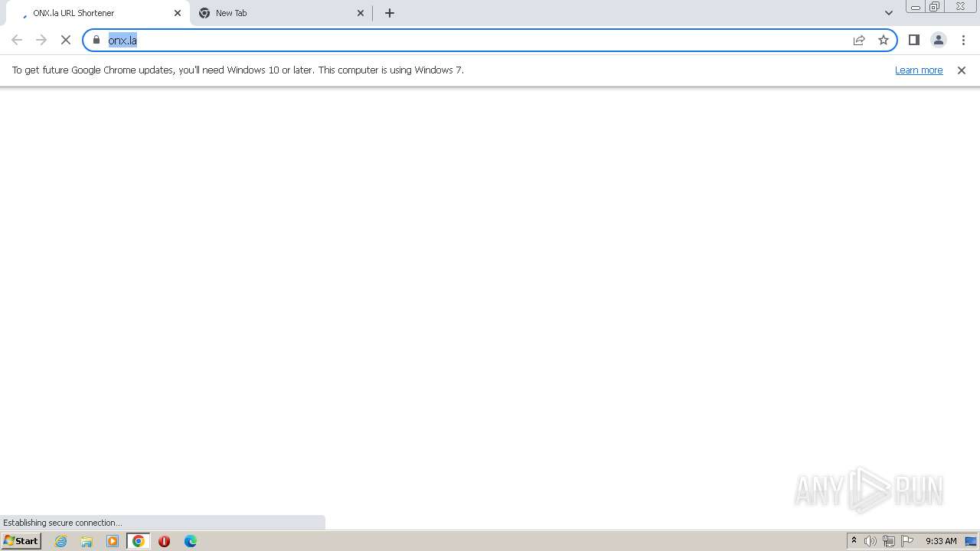This screenshot has width=980, height=551.
Task: Show hidden system tray icons
Action: (854, 541)
